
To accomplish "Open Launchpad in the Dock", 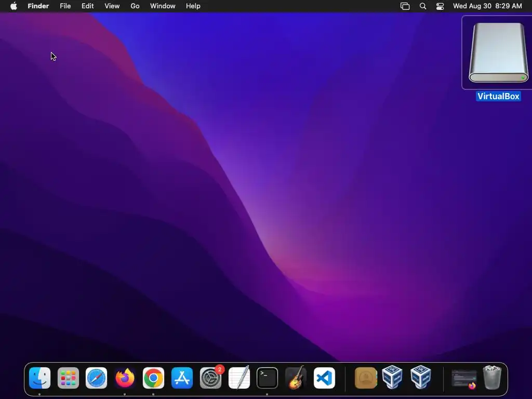I will point(68,378).
